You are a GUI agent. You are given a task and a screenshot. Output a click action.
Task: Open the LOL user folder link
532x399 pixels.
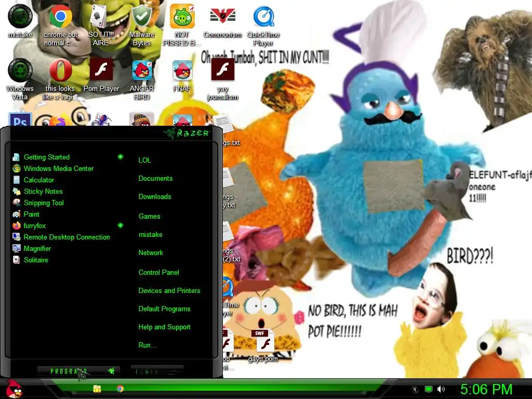point(144,160)
